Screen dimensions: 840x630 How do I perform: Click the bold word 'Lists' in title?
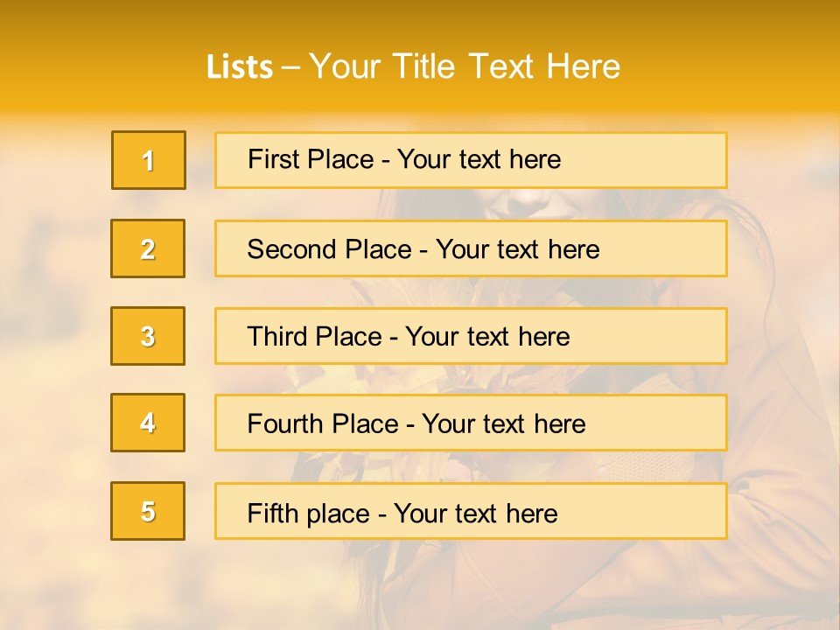pos(240,67)
